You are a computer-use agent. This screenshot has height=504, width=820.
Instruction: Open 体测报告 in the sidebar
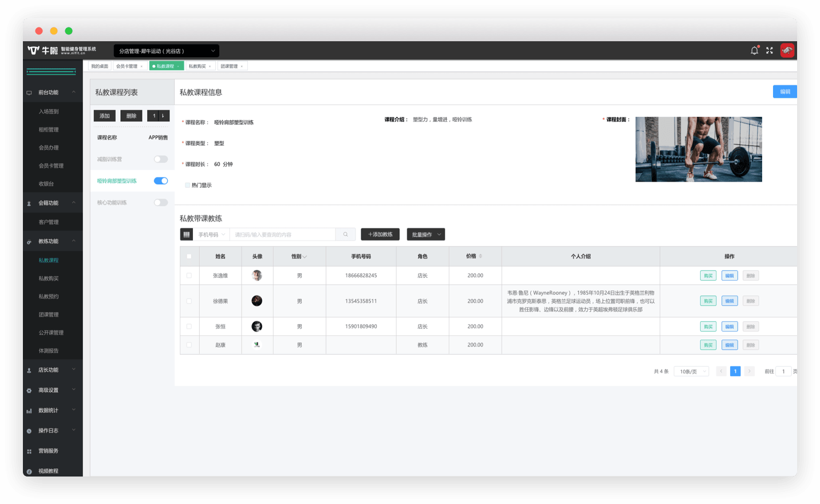pyautogui.click(x=49, y=351)
